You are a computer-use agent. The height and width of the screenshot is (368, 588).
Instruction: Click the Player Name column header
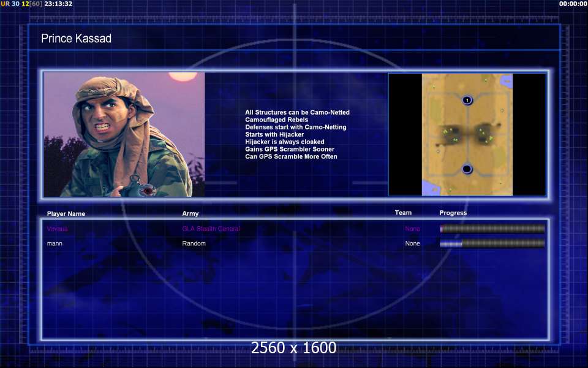pyautogui.click(x=66, y=213)
